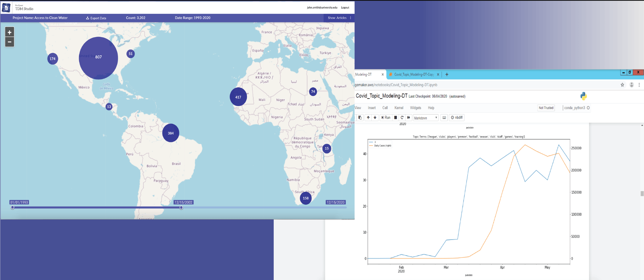Viewport: 644px width, 280px height.
Task: Click the 12/15/2002 timeline slider handle
Action: (x=181, y=207)
